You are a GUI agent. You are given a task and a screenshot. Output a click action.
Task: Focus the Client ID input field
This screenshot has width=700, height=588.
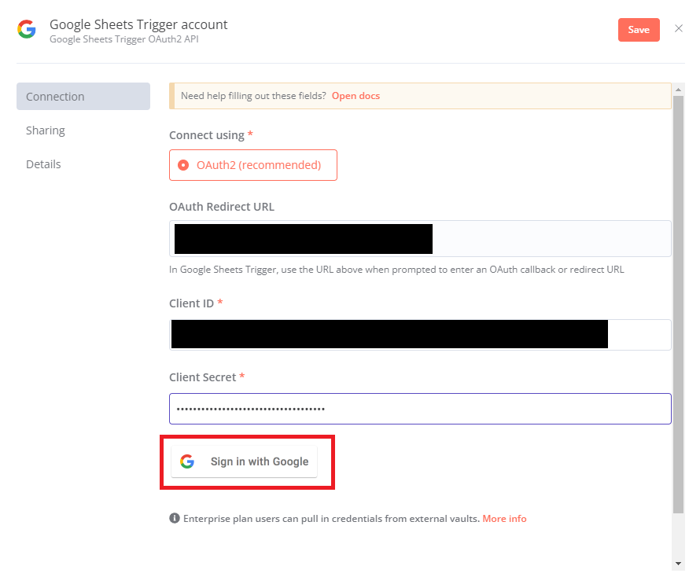click(x=420, y=335)
